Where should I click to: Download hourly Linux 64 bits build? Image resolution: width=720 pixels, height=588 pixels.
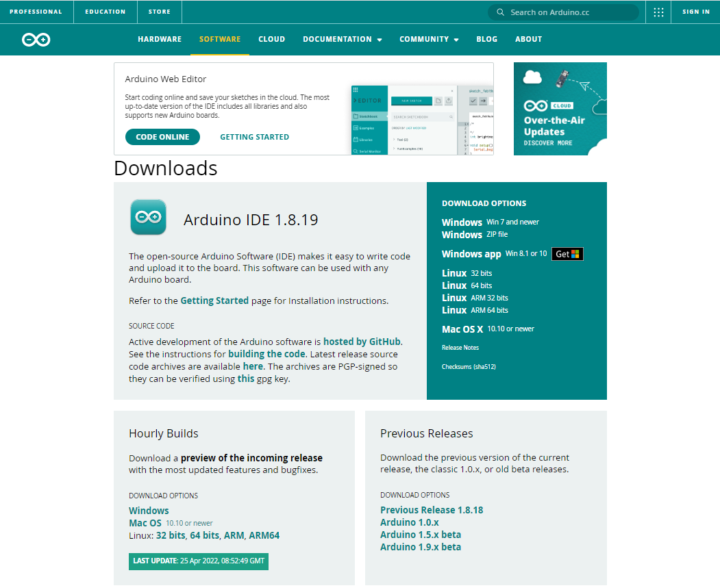click(x=205, y=536)
